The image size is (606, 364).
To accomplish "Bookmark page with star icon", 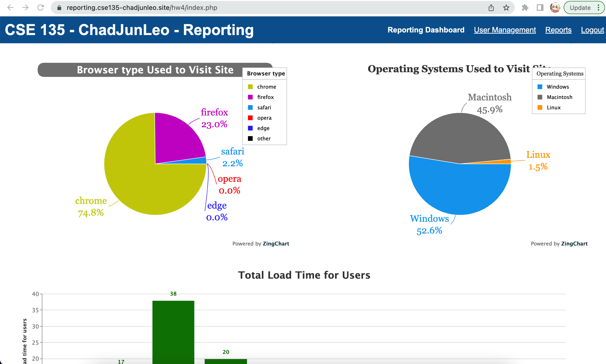I will [x=506, y=8].
